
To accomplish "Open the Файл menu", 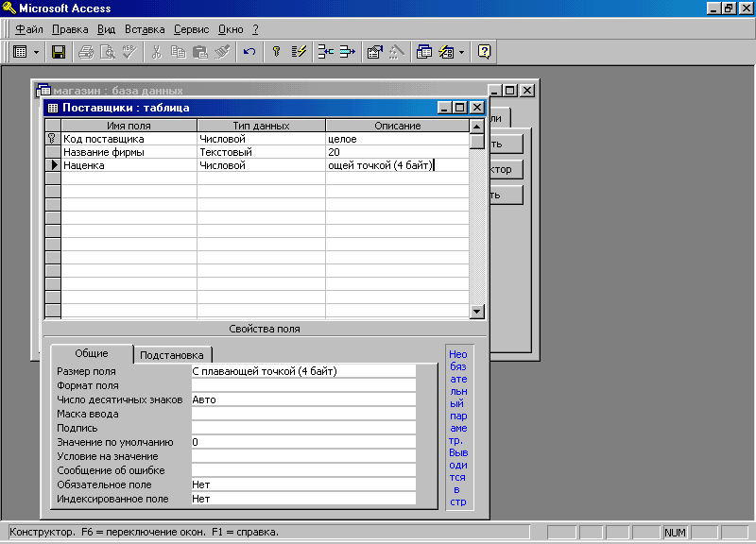I will (x=29, y=29).
